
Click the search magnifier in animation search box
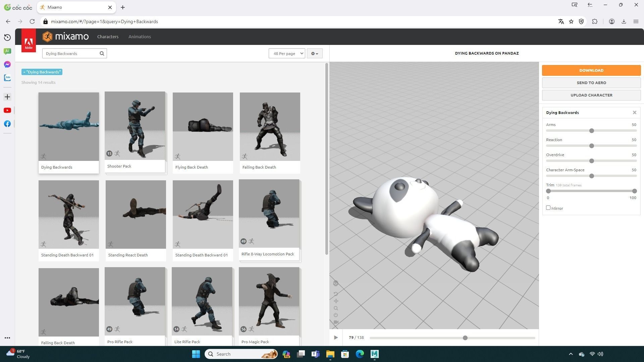pos(102,53)
